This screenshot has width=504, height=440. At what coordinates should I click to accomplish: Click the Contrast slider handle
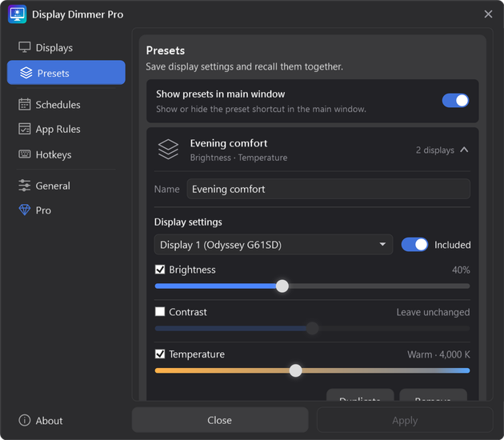coord(312,329)
